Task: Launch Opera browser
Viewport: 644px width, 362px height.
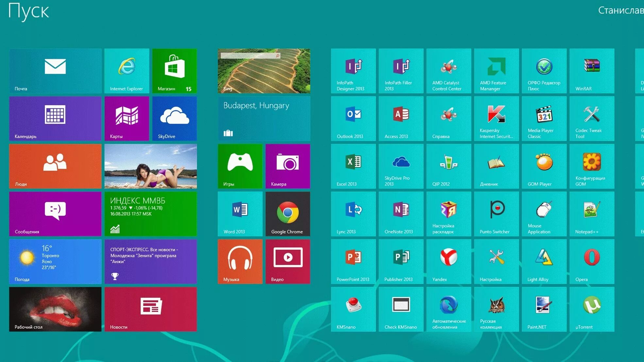Action: 592,262
